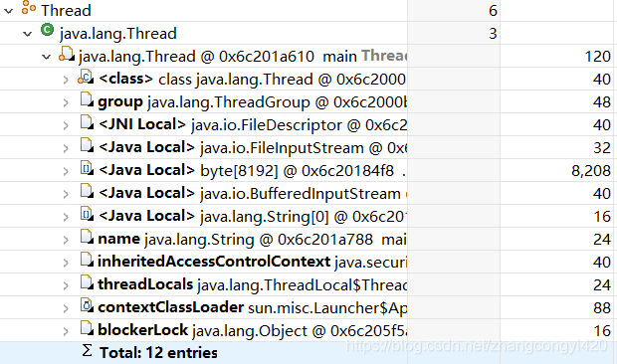Click the object icon of main Thread instance
This screenshot has width=617, height=364.
(x=67, y=54)
